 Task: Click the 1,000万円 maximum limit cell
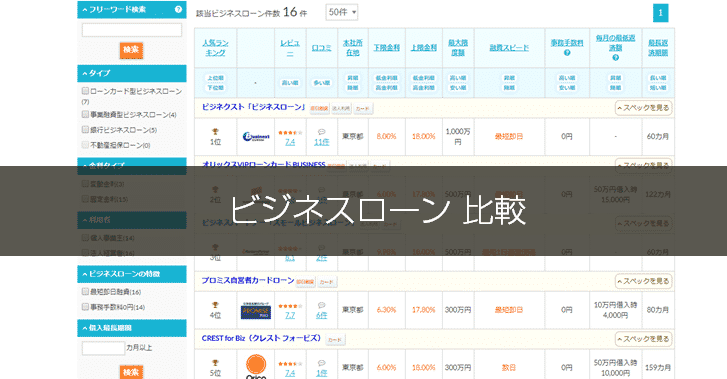pyautogui.click(x=458, y=136)
